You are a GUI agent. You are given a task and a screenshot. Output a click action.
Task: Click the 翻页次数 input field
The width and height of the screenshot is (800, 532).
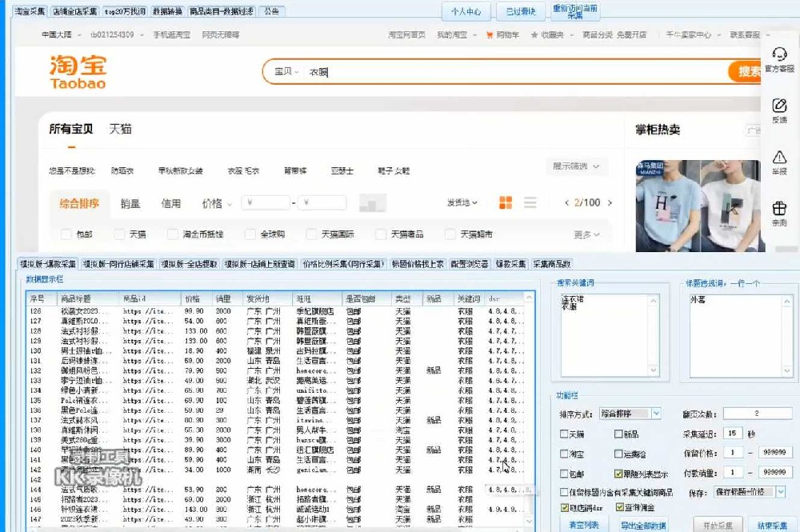point(757,413)
